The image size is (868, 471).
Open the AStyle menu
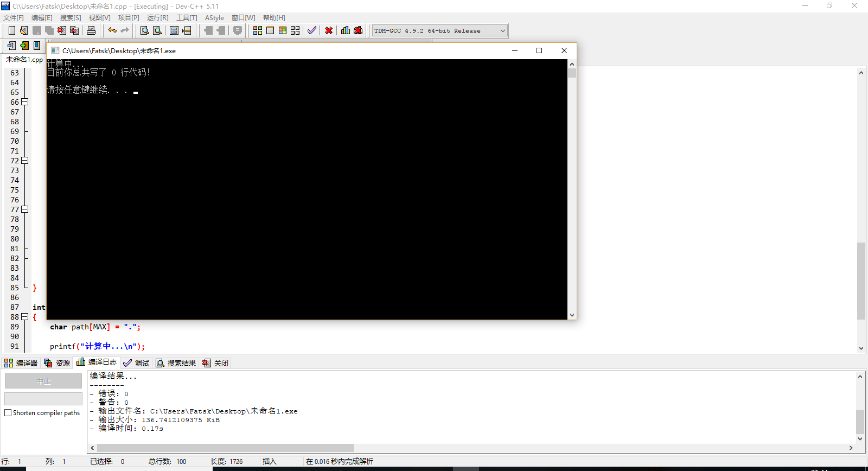coord(214,18)
